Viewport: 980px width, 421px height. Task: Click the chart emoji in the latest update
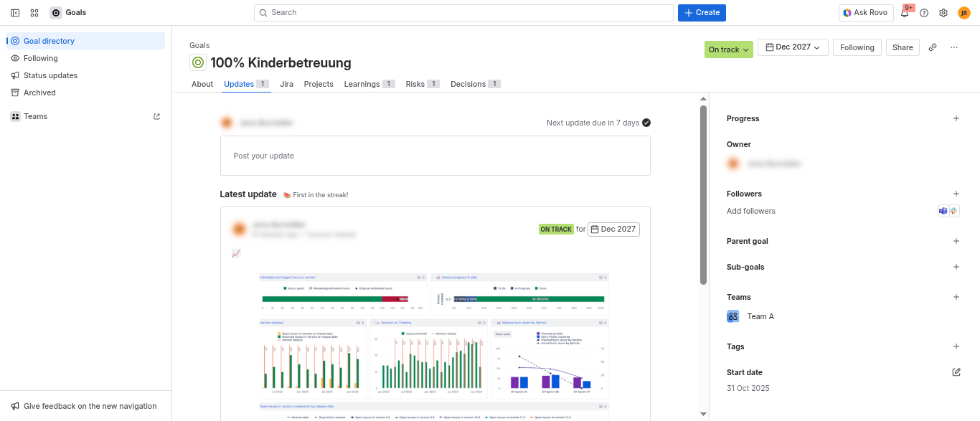pos(236,253)
